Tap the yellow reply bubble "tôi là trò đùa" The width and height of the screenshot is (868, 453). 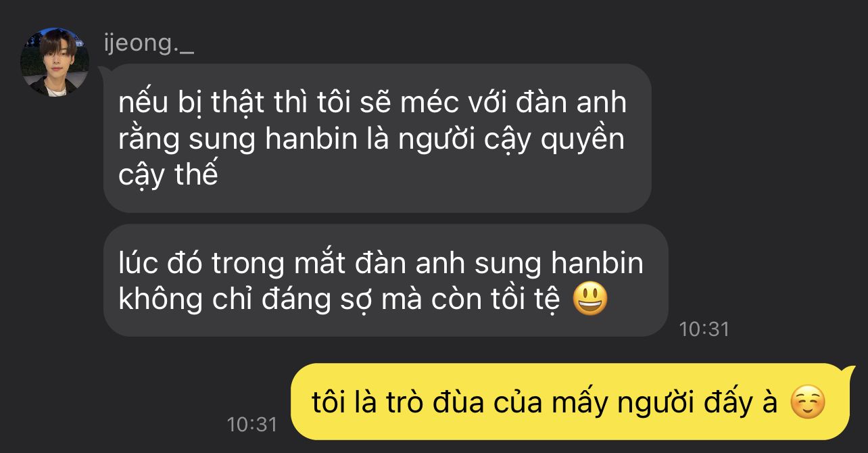coord(570,402)
